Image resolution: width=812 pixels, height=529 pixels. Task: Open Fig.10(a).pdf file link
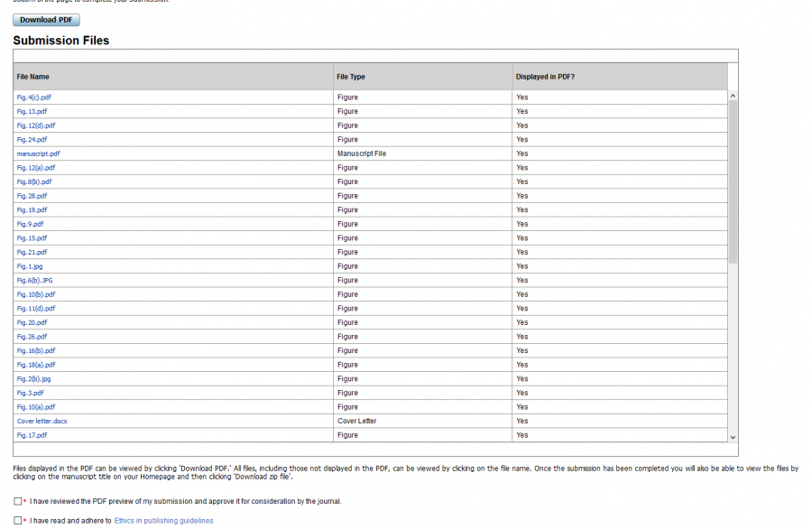pos(36,407)
